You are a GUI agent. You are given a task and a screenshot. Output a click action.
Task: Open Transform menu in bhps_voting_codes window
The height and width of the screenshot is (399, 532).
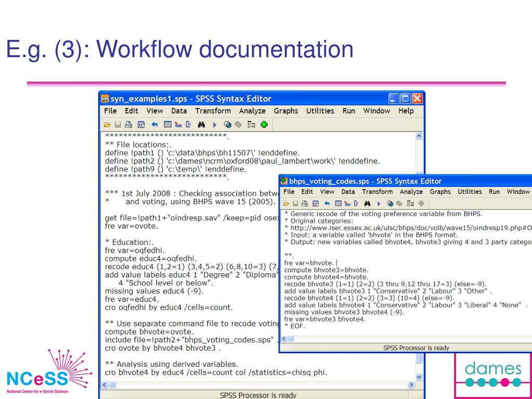(377, 192)
